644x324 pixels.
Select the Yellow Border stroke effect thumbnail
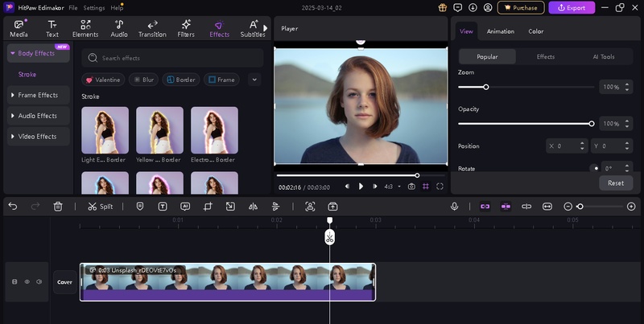click(x=159, y=130)
